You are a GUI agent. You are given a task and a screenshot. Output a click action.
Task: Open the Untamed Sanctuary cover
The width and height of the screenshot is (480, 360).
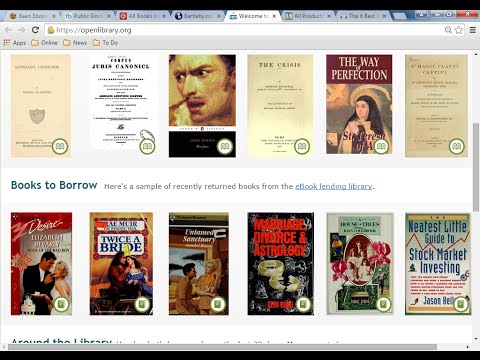[199, 264]
